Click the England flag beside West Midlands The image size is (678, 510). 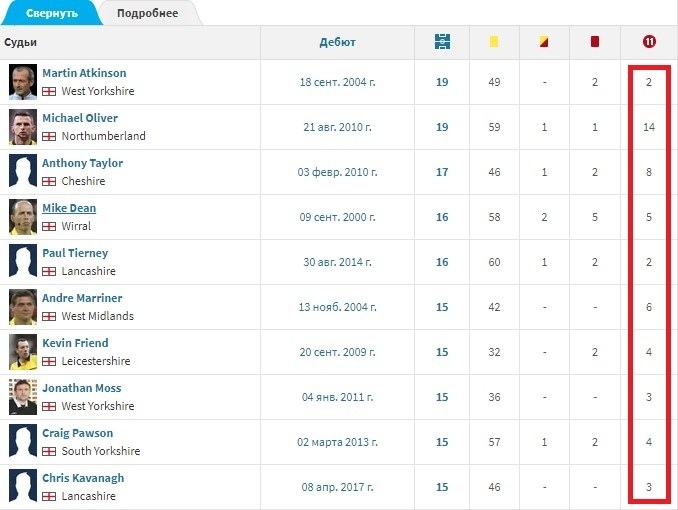(49, 316)
